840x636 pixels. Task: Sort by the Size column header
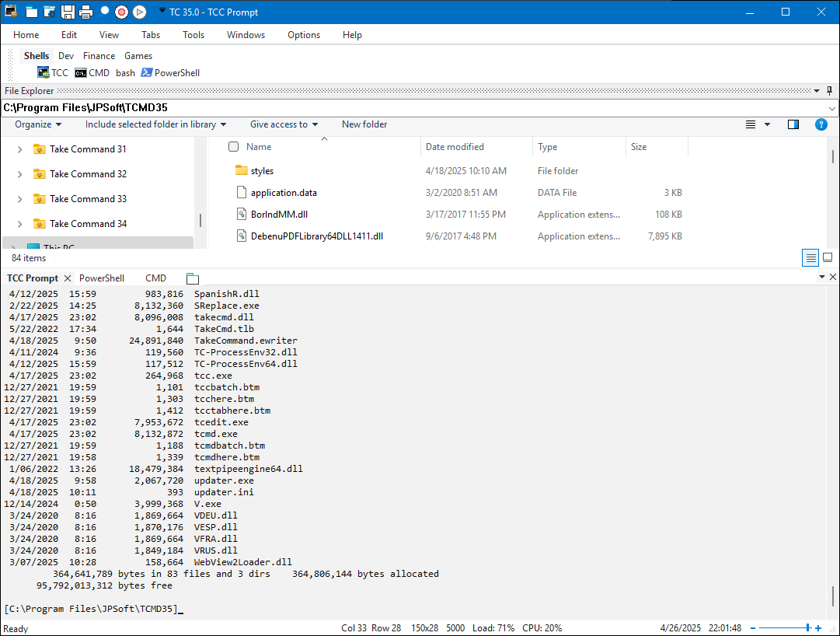click(x=639, y=147)
